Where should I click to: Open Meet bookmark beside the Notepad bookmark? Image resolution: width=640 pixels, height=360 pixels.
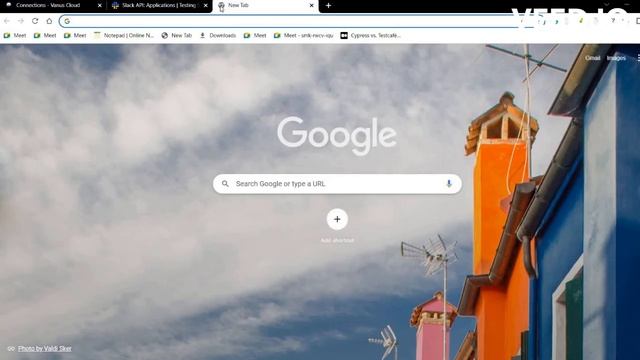[x=75, y=36]
